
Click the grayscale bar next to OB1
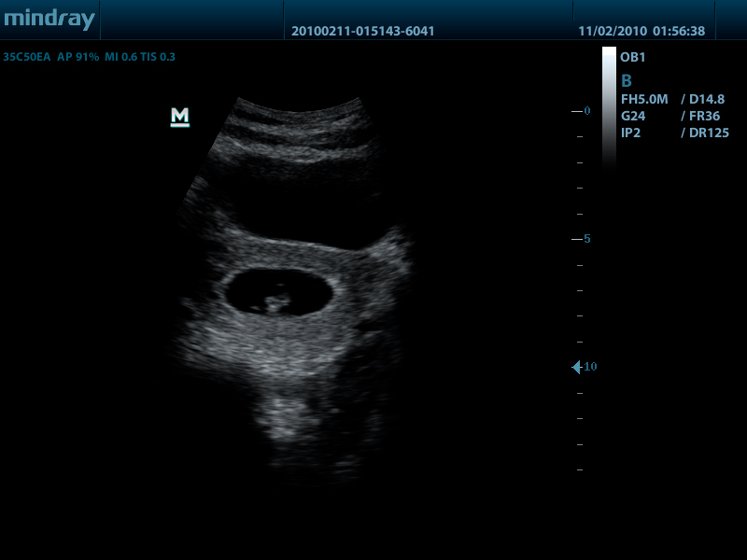(x=609, y=103)
